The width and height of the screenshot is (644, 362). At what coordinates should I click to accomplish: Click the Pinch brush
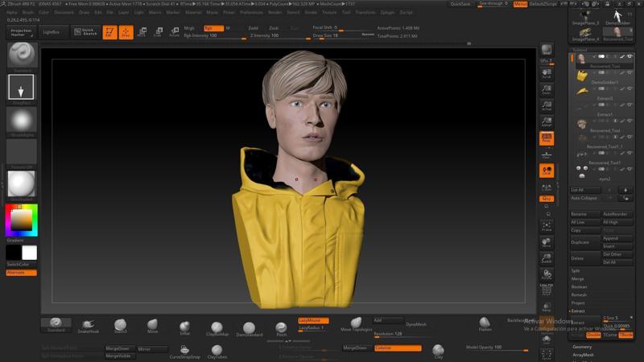point(282,326)
